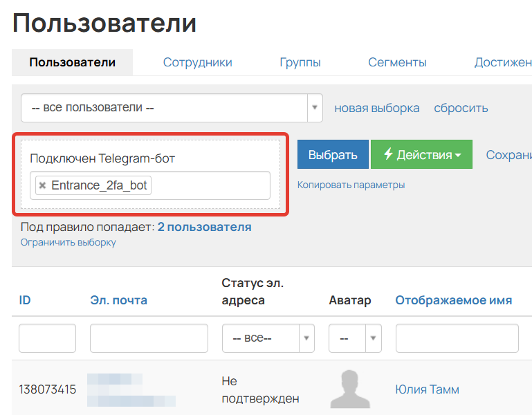Sort by Отображаемое имя column header
This screenshot has width=532, height=415.
pos(454,300)
